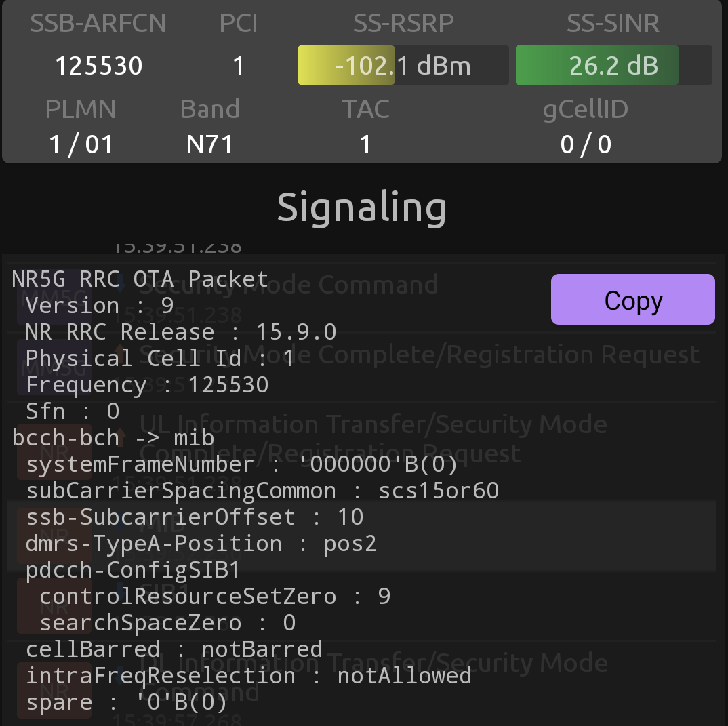The width and height of the screenshot is (728, 726).
Task: Open the timestamp 15:39:51.238 entry
Action: pos(178,246)
